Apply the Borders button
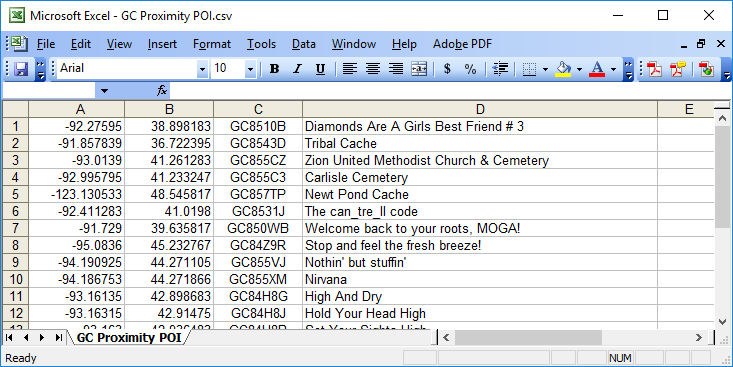This screenshot has height=367, width=733. pyautogui.click(x=529, y=69)
